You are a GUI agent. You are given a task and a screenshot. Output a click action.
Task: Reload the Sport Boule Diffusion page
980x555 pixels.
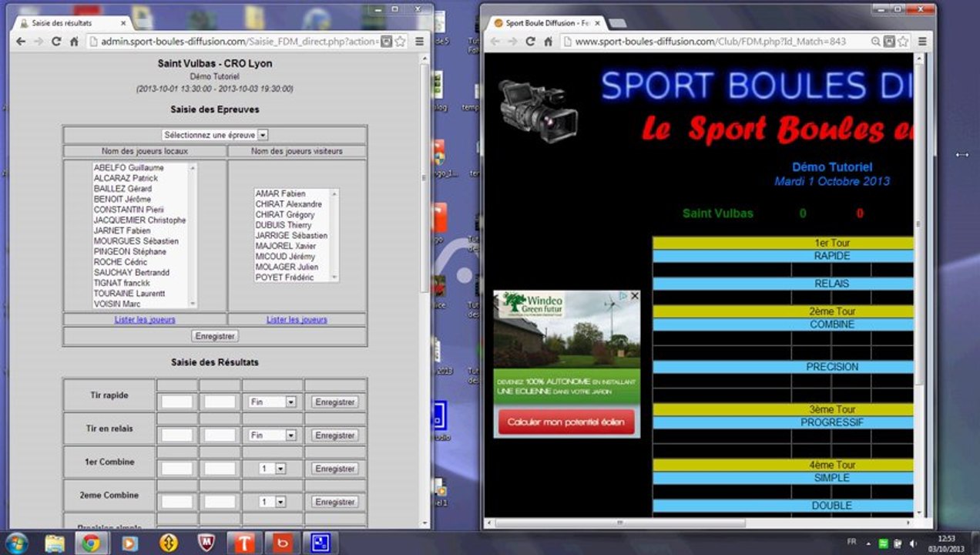pyautogui.click(x=530, y=42)
